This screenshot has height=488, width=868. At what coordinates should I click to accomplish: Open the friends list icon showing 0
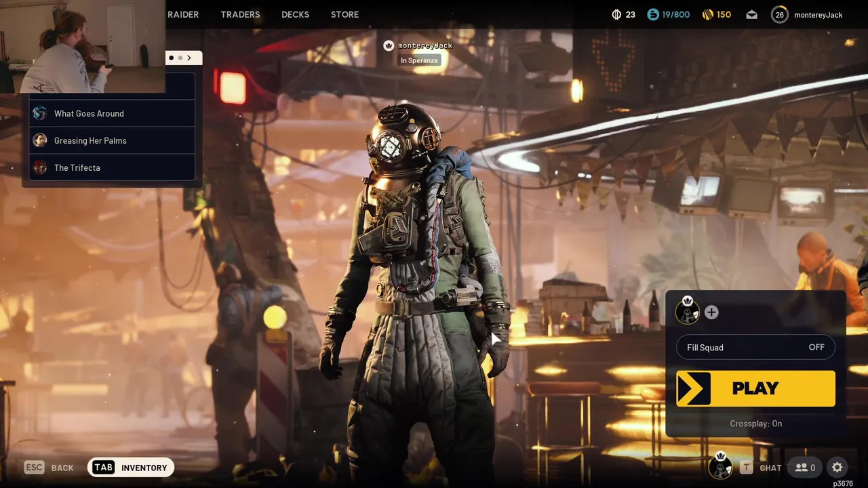point(805,468)
